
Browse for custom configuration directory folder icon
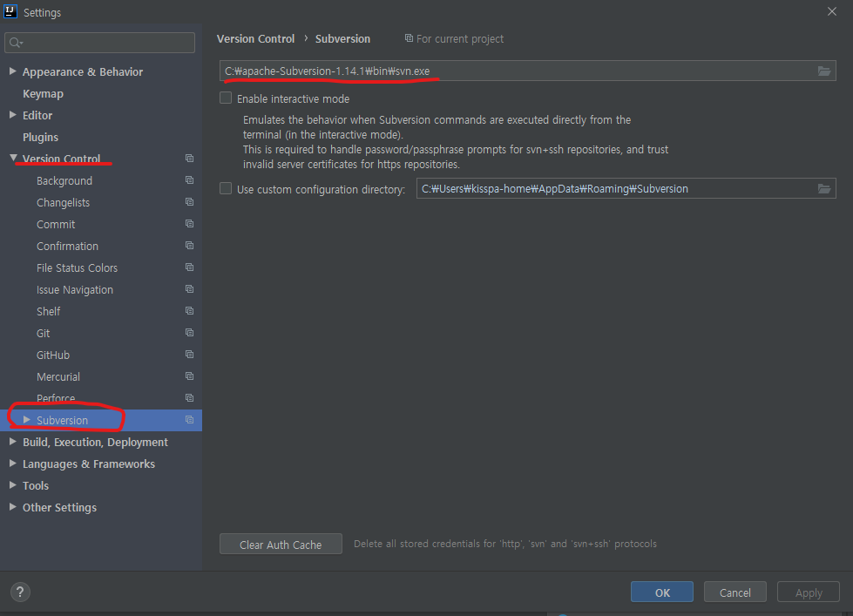click(x=824, y=188)
